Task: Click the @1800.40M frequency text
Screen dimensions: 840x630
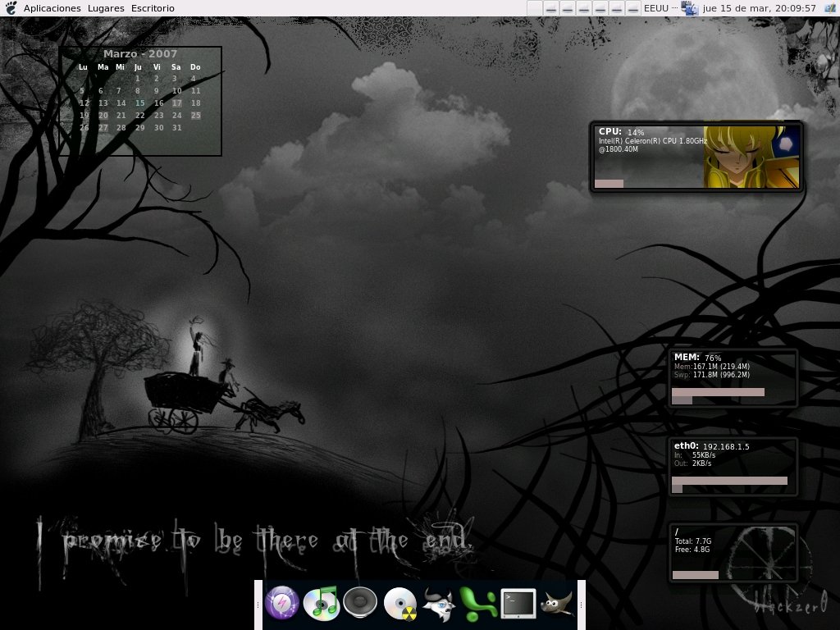Action: [x=619, y=149]
